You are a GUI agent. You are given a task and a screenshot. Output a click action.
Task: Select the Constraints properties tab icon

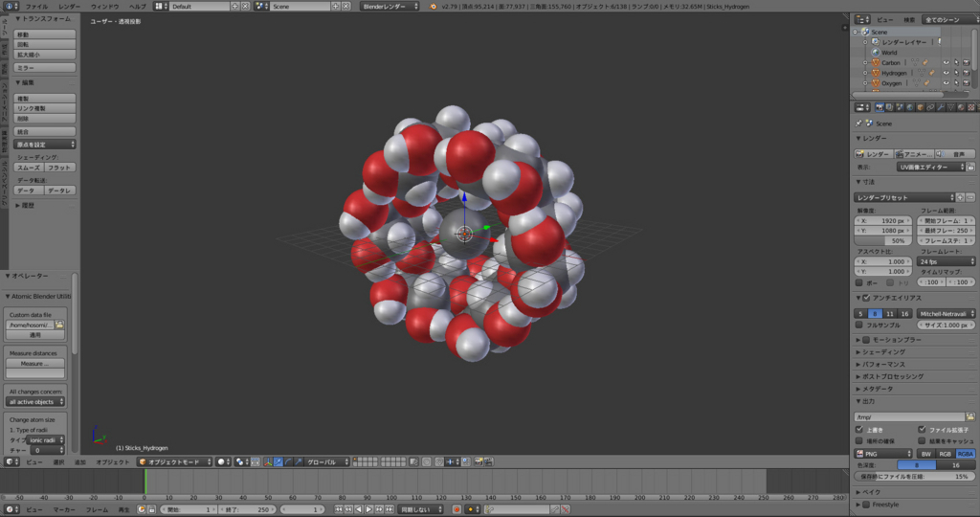point(930,107)
